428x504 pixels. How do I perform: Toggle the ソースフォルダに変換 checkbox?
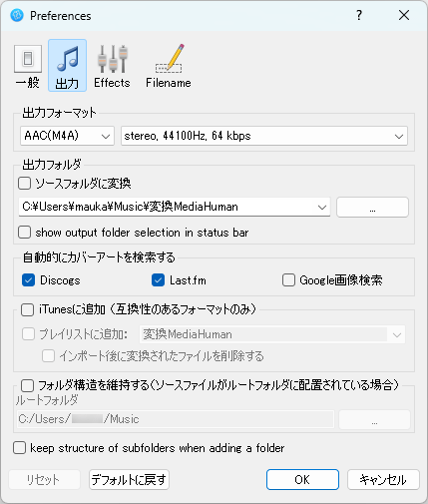tap(25, 184)
